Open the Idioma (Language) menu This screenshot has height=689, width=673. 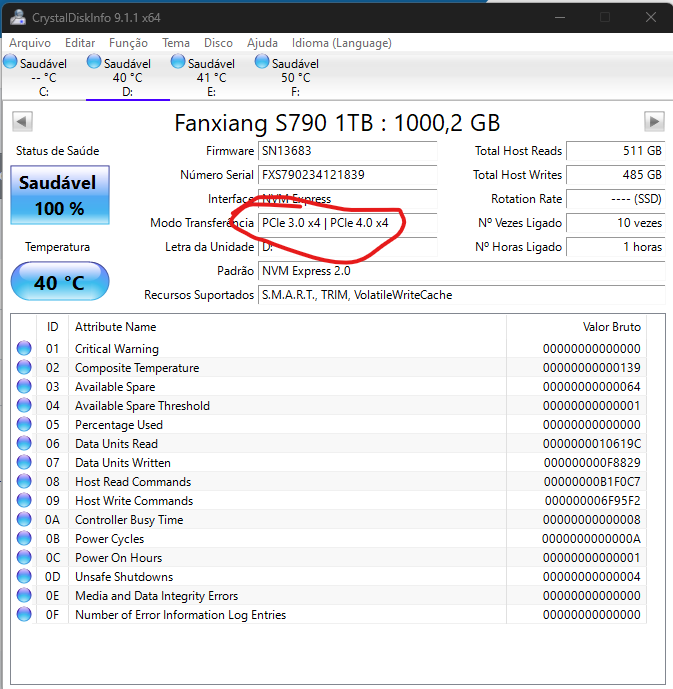(x=342, y=43)
